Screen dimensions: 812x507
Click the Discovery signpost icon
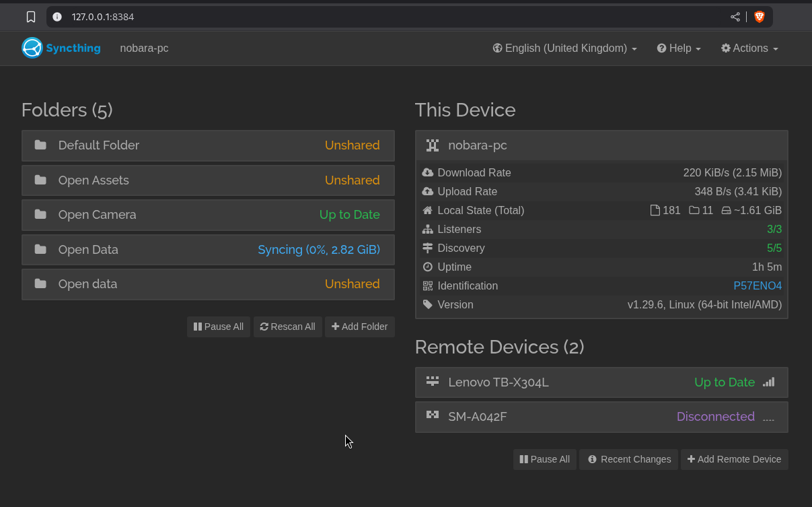click(428, 248)
